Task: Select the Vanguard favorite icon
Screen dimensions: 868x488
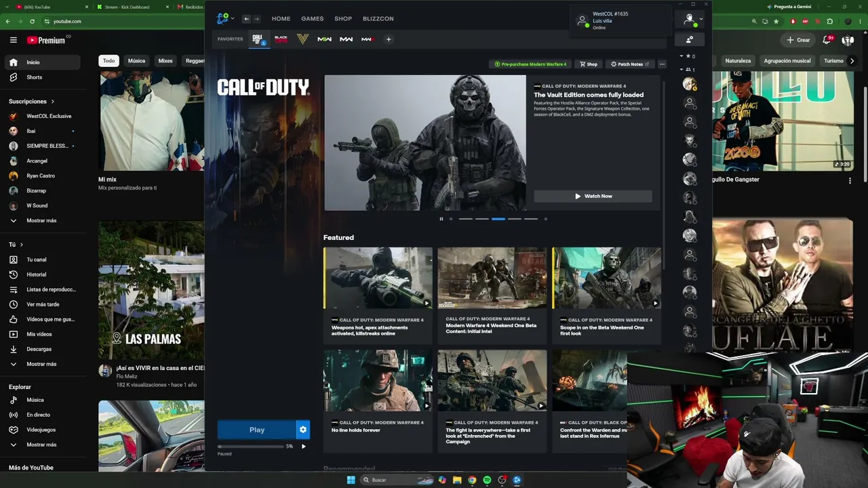Action: 302,39
